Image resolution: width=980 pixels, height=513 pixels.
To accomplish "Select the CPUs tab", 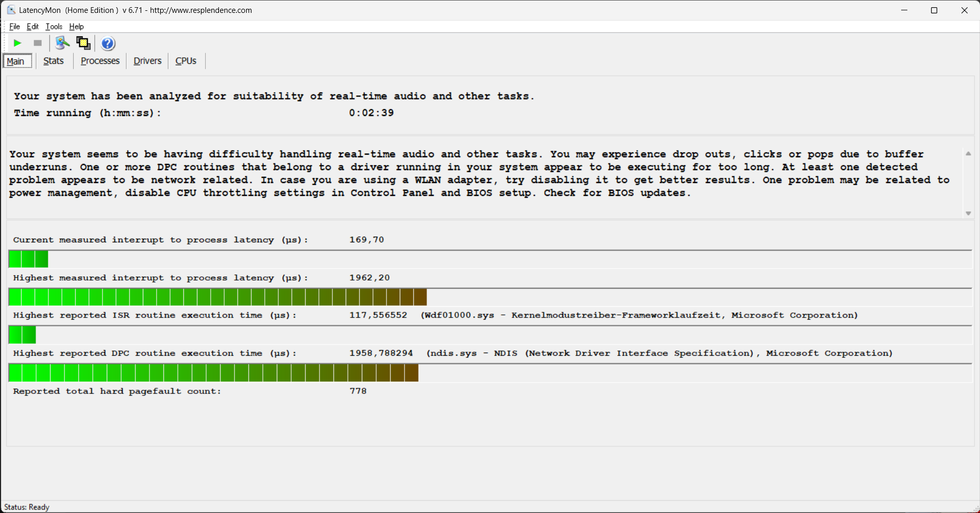I will point(185,61).
